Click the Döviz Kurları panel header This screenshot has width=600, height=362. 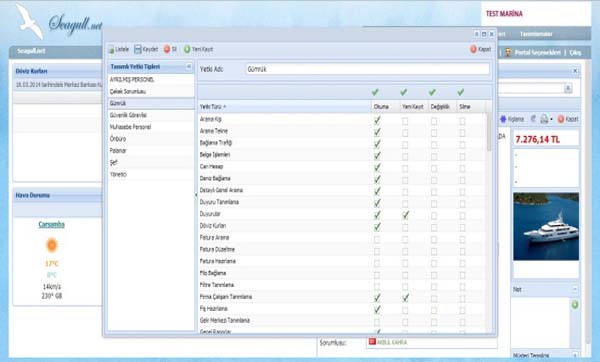tap(57, 71)
